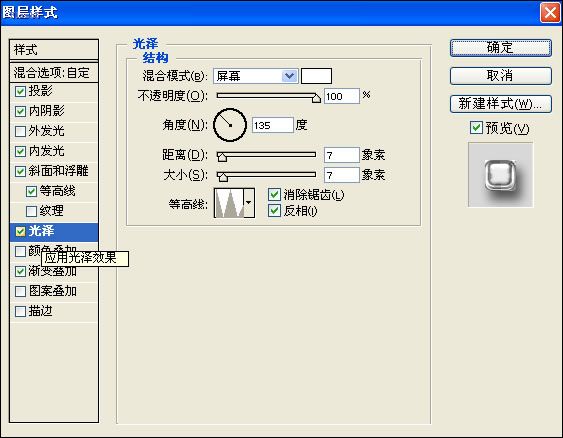Open the 混合模式 blend mode dropdown
The height and width of the screenshot is (438, 563).
click(x=256, y=76)
